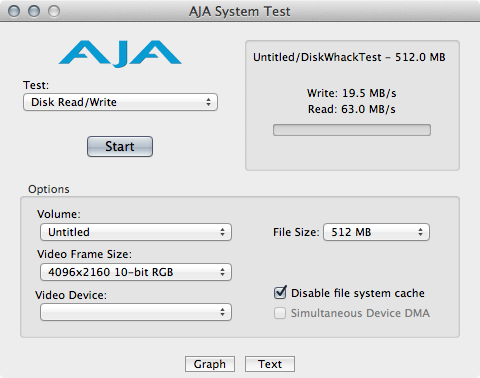This screenshot has height=378, width=480.
Task: Click the Test: label
Action: pos(36,85)
